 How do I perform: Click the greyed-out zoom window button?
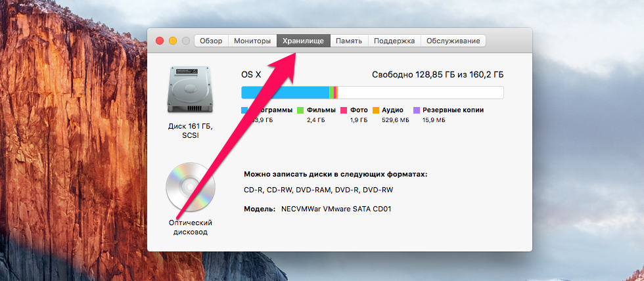pyautogui.click(x=186, y=41)
